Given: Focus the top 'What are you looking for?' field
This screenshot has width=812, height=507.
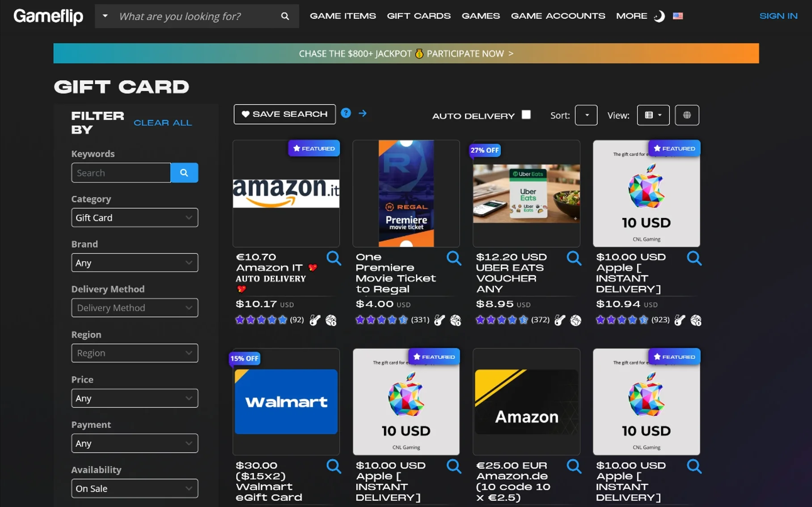Looking at the screenshot, I should [x=197, y=17].
